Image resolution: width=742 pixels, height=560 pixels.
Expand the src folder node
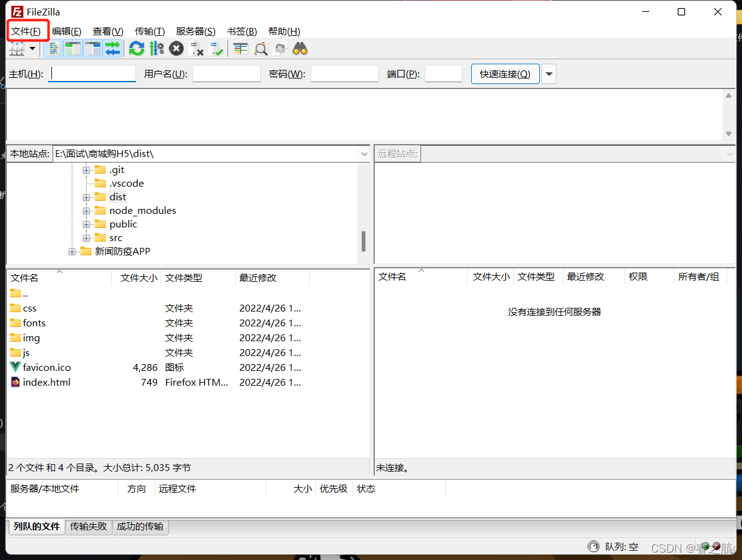click(x=86, y=238)
